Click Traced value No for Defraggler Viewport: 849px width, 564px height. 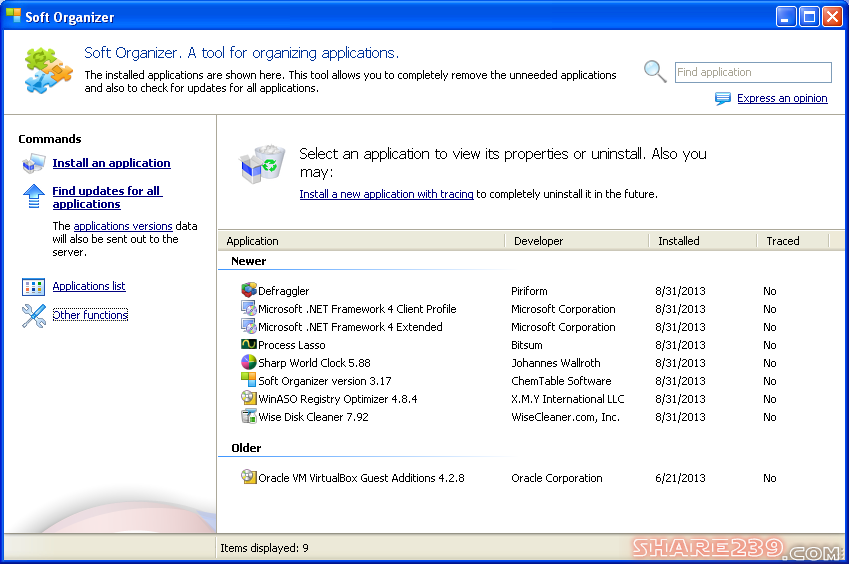[770, 291]
